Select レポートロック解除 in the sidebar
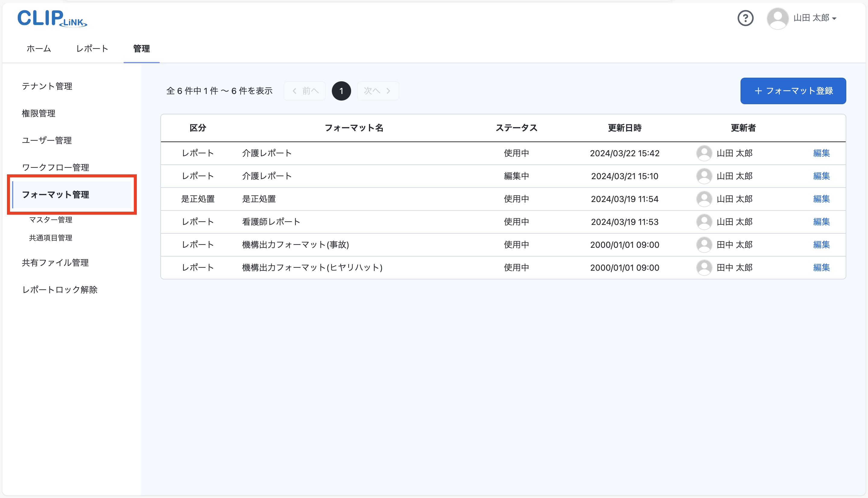Viewport: 868px width, 498px height. [60, 290]
